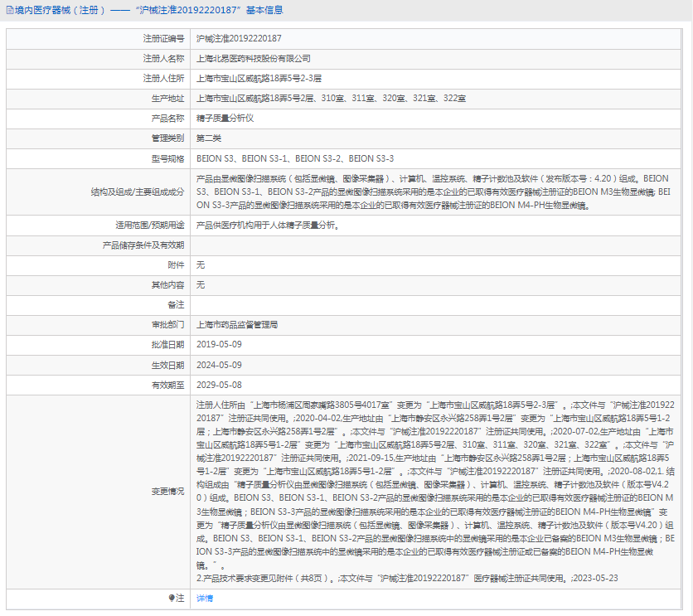The height and width of the screenshot is (616, 693).
Task: Click the 型号规格 label
Action: [x=168, y=158]
